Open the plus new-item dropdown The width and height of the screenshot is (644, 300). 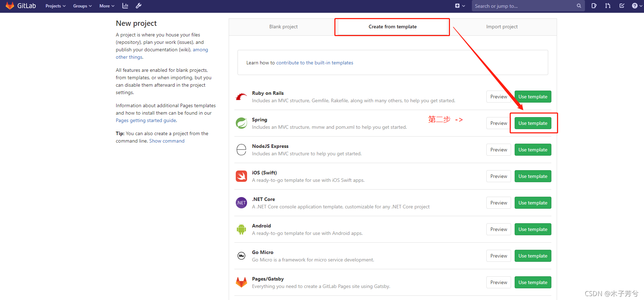click(x=460, y=6)
